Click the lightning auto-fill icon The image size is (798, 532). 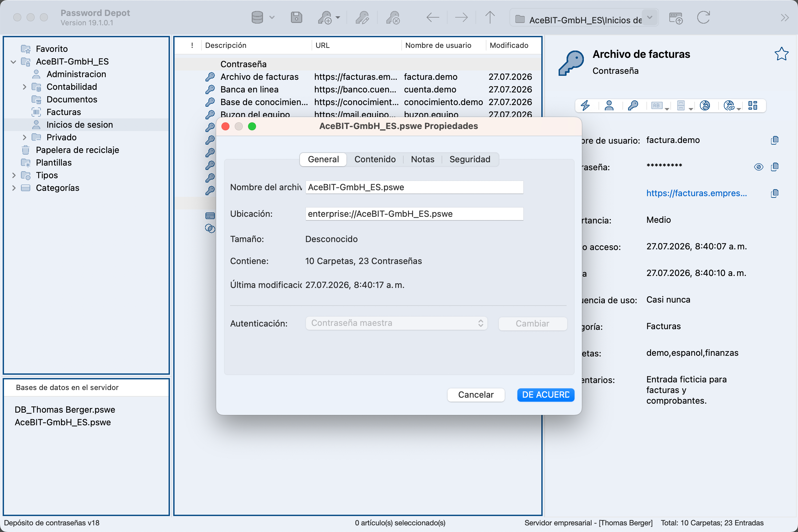pos(585,105)
